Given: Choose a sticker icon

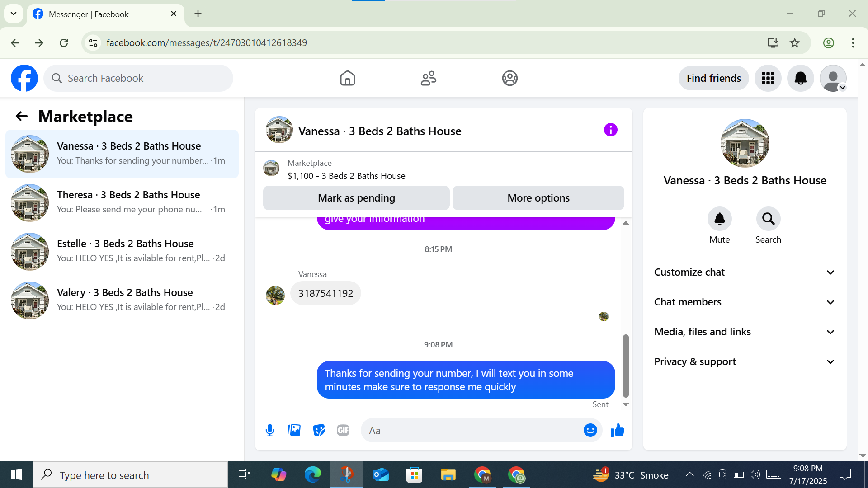Looking at the screenshot, I should pyautogui.click(x=319, y=430).
